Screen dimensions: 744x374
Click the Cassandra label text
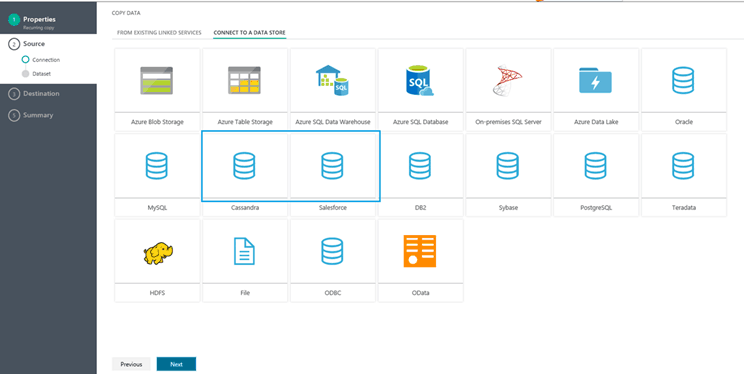(x=245, y=207)
